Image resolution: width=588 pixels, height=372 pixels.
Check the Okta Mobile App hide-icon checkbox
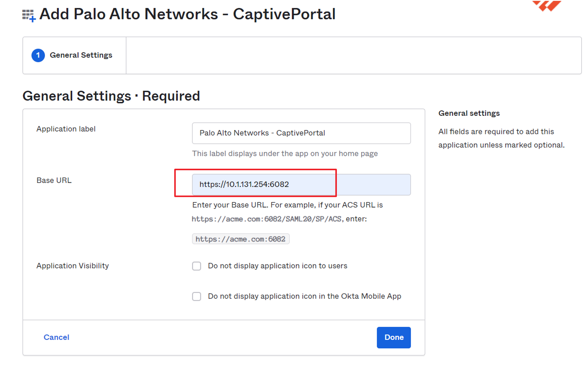(196, 296)
